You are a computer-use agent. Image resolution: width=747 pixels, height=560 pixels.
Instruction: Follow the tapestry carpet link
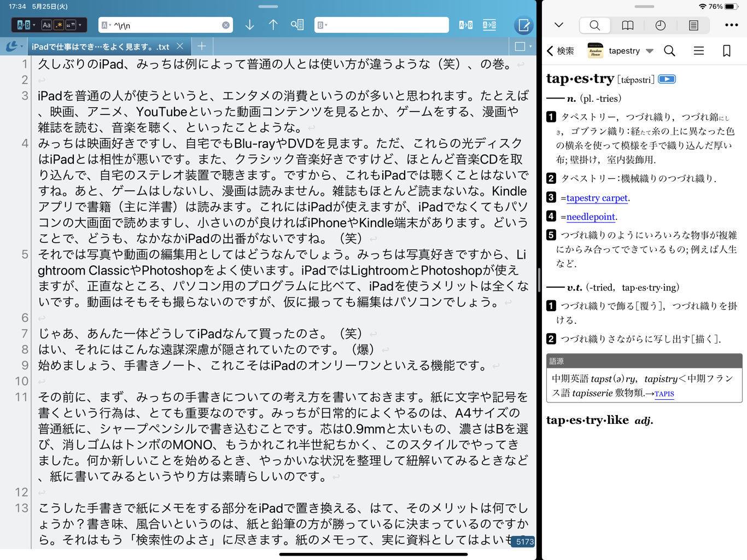tap(597, 198)
